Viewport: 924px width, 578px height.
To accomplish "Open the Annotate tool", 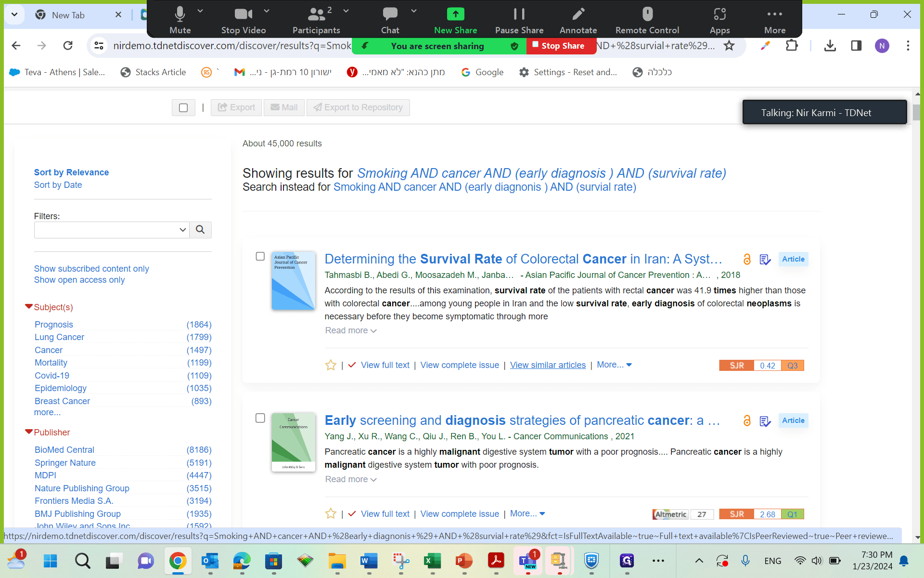I will (x=578, y=20).
